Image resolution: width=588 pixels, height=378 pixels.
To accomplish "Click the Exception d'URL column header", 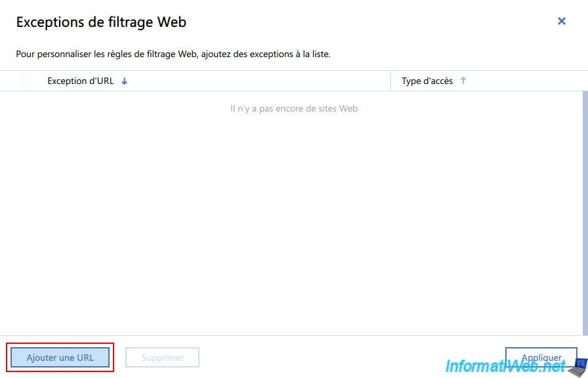I will pos(80,81).
